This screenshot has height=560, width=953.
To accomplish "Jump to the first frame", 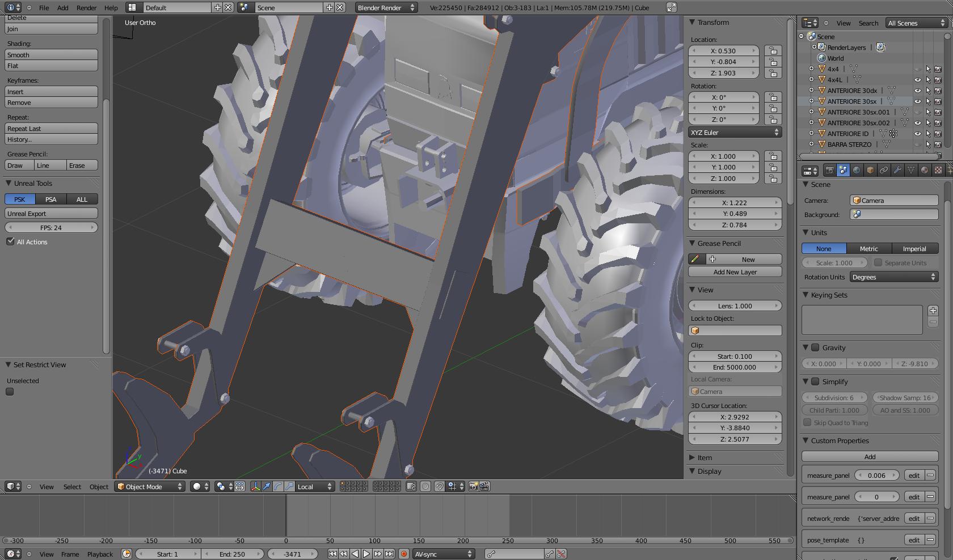I will point(332,554).
